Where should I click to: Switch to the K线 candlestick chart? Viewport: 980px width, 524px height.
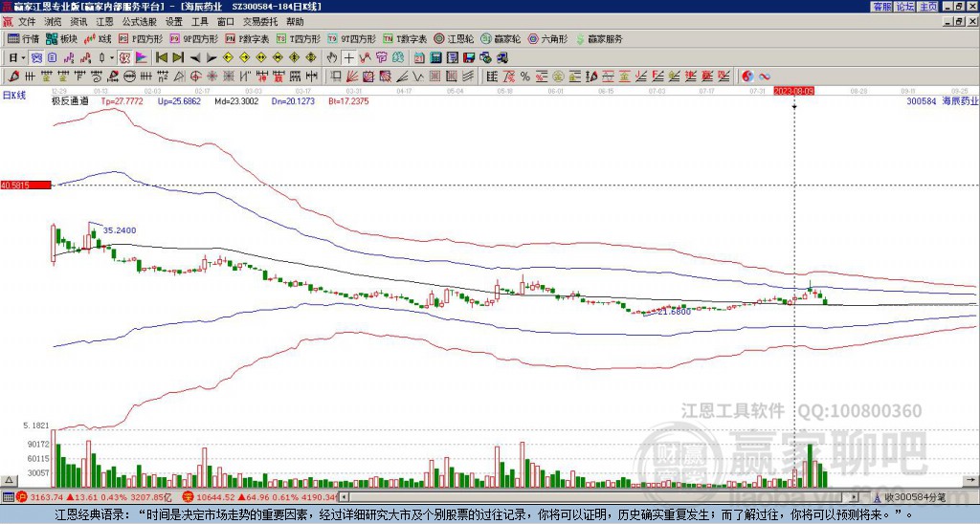tap(99, 38)
